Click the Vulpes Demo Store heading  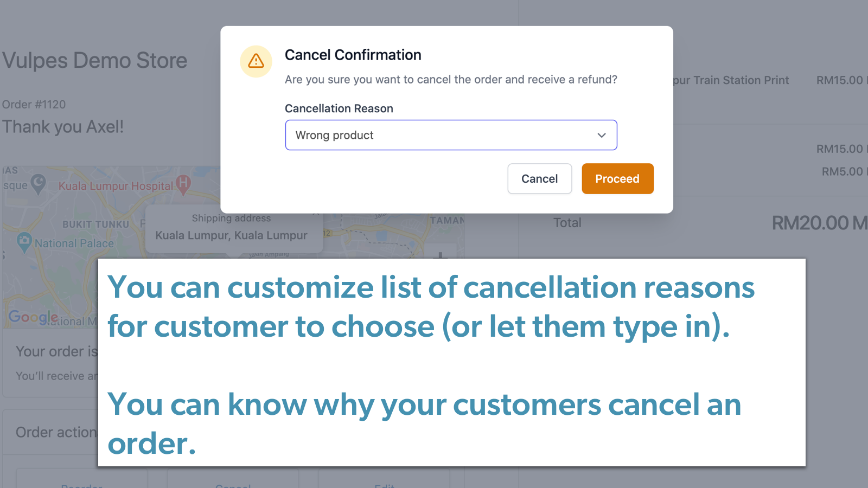(95, 60)
